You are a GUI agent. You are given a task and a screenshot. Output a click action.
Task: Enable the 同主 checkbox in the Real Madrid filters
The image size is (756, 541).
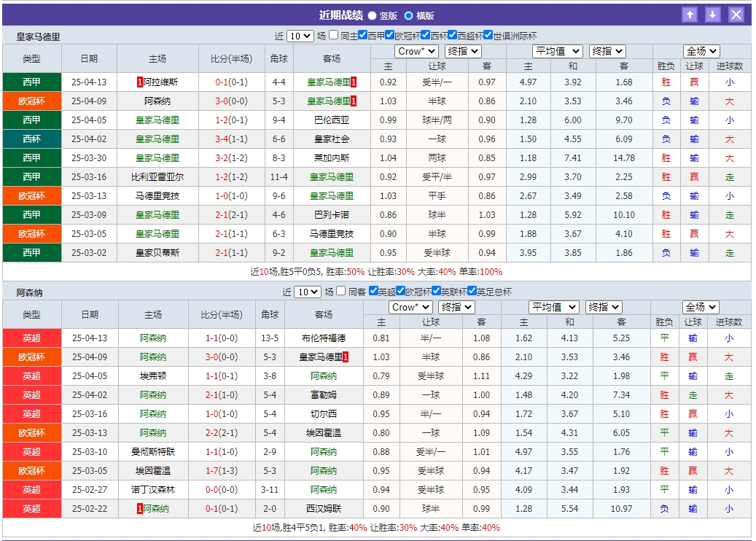(332, 36)
